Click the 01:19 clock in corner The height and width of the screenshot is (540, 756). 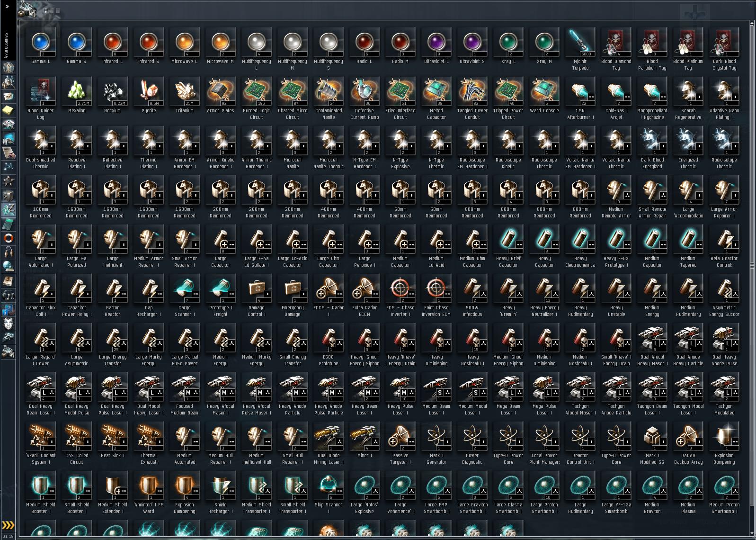click(x=8, y=536)
